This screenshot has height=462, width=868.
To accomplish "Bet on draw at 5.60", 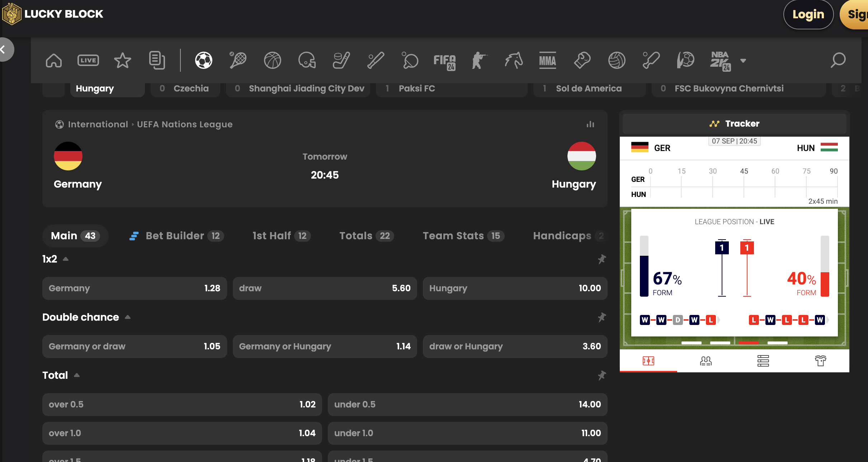I will (x=325, y=288).
